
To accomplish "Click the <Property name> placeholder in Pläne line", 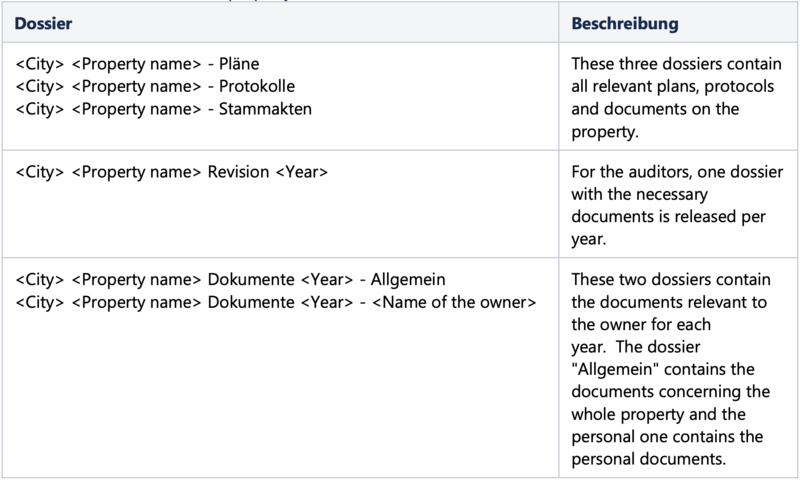I will (136, 64).
